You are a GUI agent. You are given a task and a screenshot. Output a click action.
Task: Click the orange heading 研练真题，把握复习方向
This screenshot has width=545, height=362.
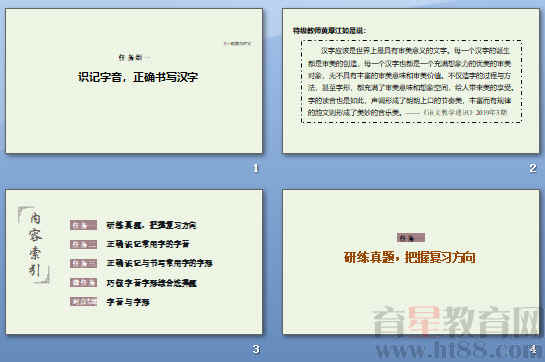(410, 257)
